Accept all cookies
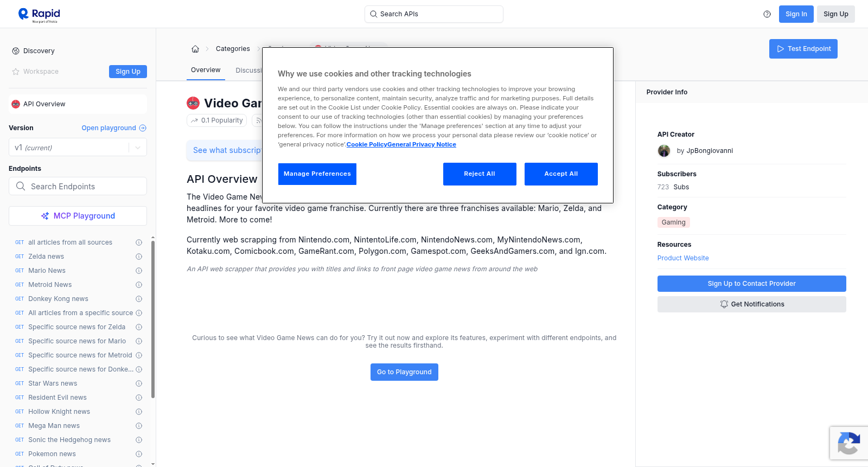This screenshot has height=467, width=868. [561, 174]
